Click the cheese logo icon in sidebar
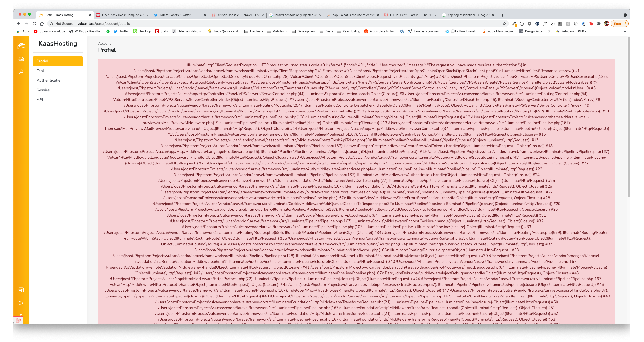644x342 pixels. coord(21,46)
